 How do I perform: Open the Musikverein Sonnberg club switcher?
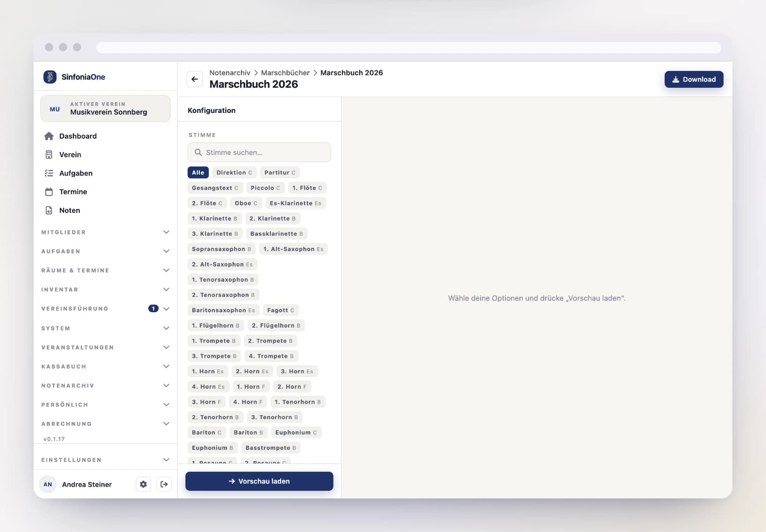[106, 109]
